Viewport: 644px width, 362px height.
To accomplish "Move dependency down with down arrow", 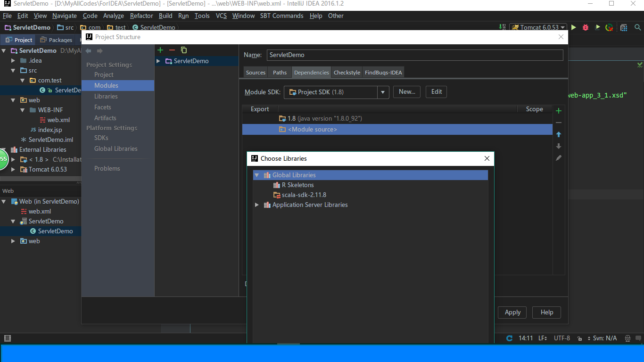I will [x=559, y=146].
